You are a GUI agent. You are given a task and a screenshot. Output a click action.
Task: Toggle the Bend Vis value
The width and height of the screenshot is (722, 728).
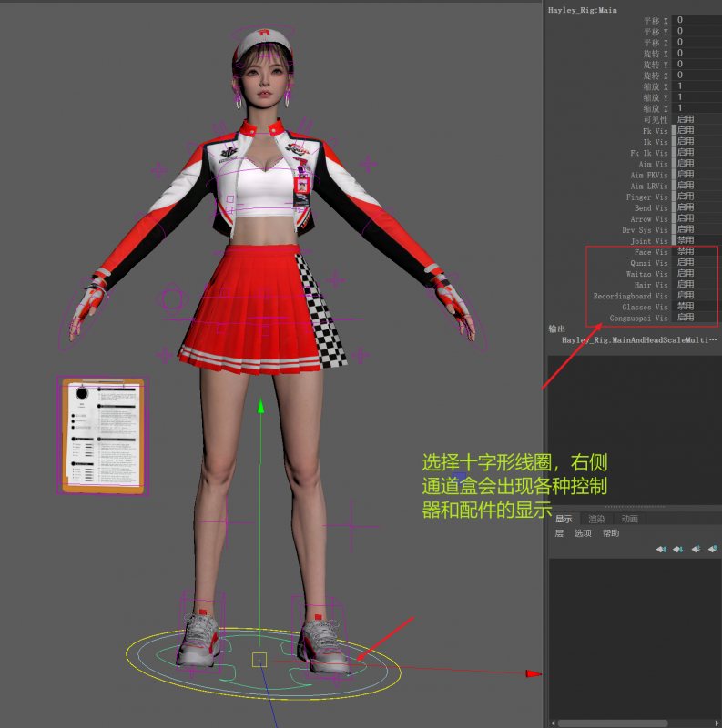click(697, 207)
